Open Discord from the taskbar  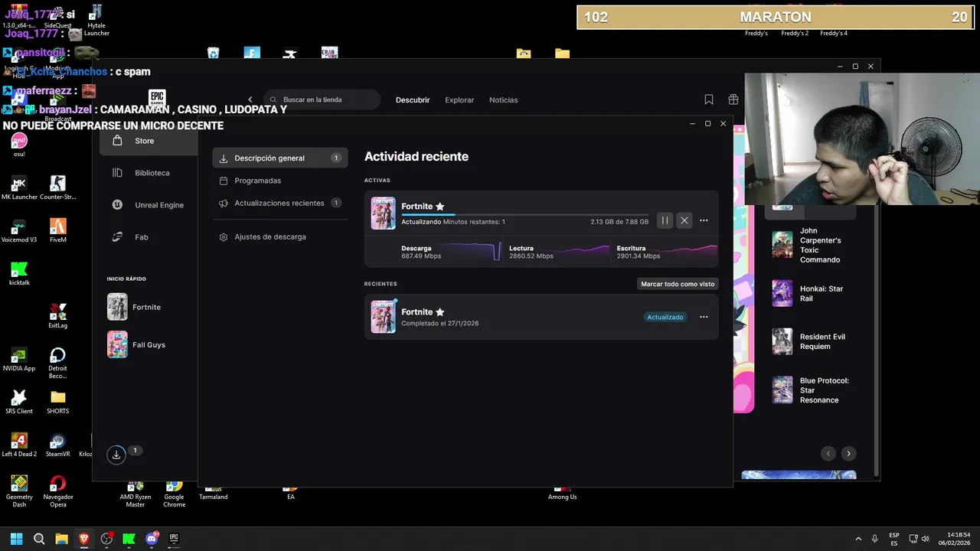(152, 539)
